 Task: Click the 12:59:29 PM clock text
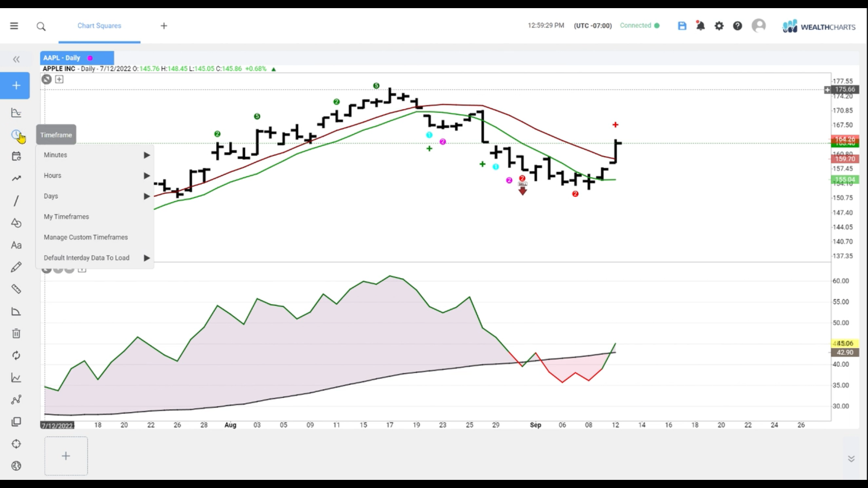point(546,25)
